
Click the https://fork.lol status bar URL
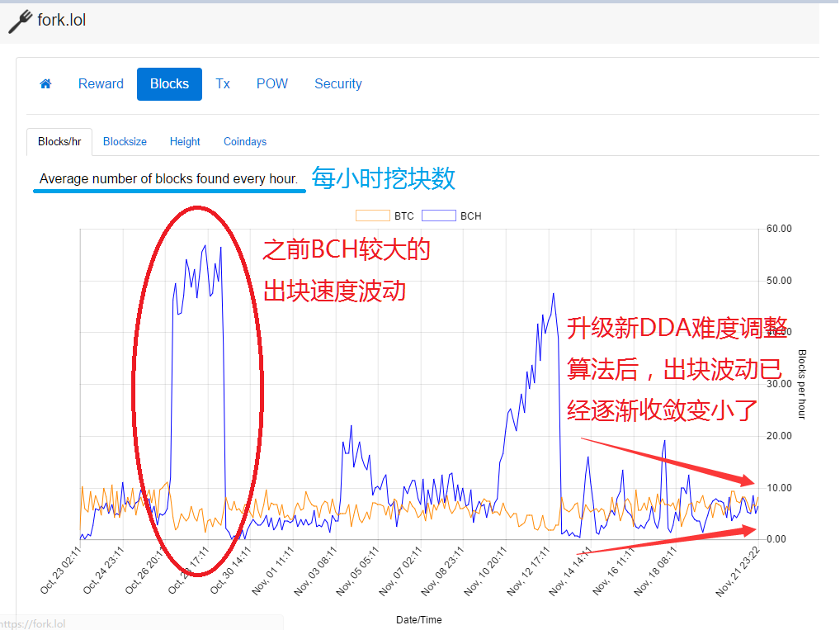pos(33,623)
